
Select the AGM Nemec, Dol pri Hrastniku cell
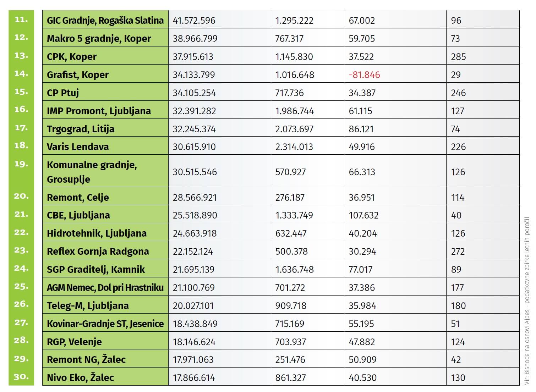pyautogui.click(x=105, y=287)
